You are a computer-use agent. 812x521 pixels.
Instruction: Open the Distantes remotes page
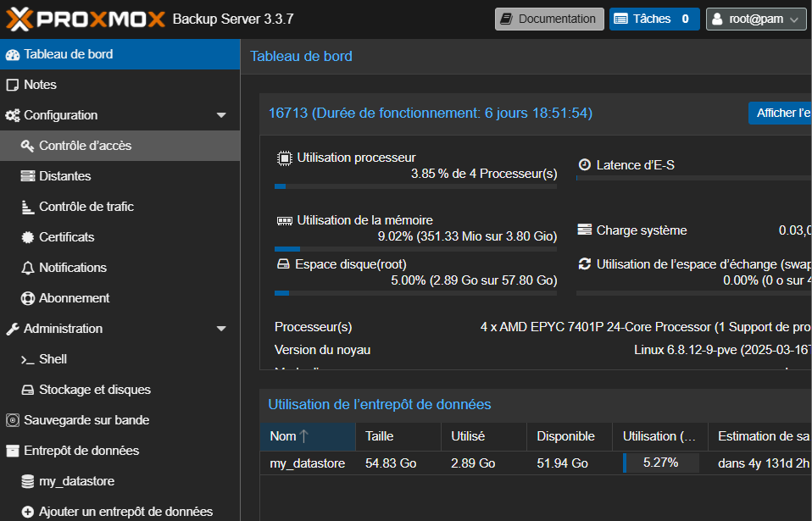[120, 176]
